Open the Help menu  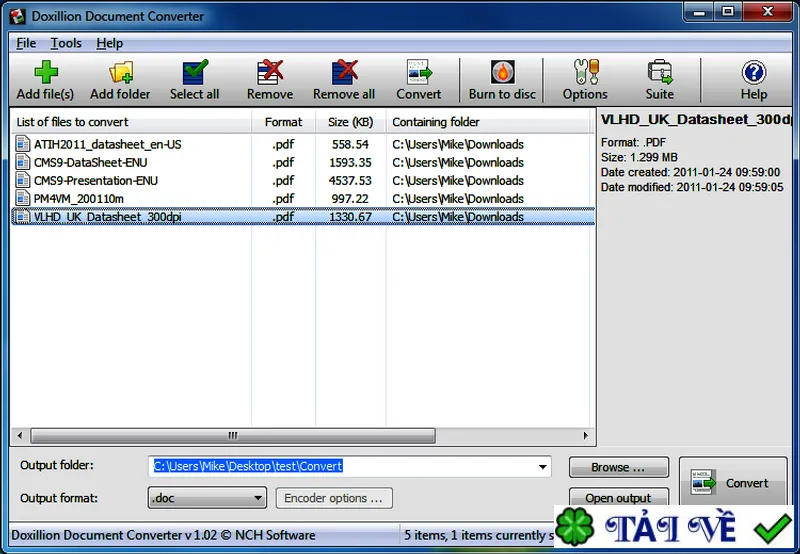click(x=110, y=43)
